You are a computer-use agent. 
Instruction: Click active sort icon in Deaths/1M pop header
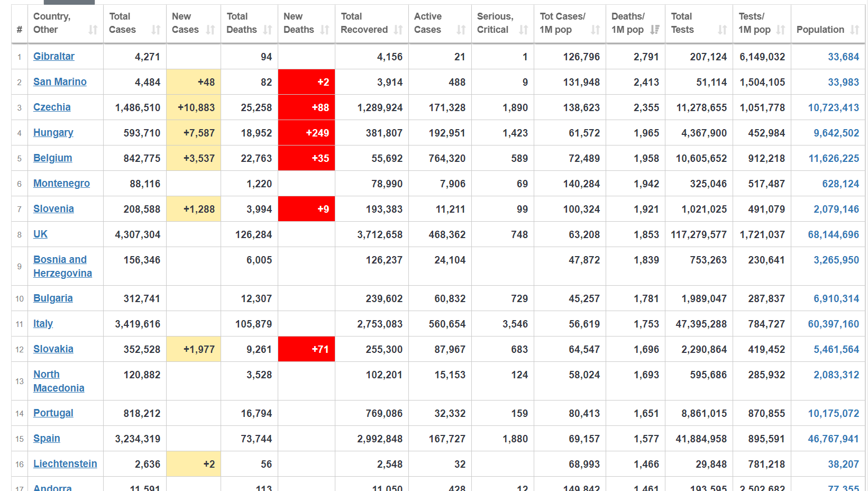pyautogui.click(x=655, y=30)
